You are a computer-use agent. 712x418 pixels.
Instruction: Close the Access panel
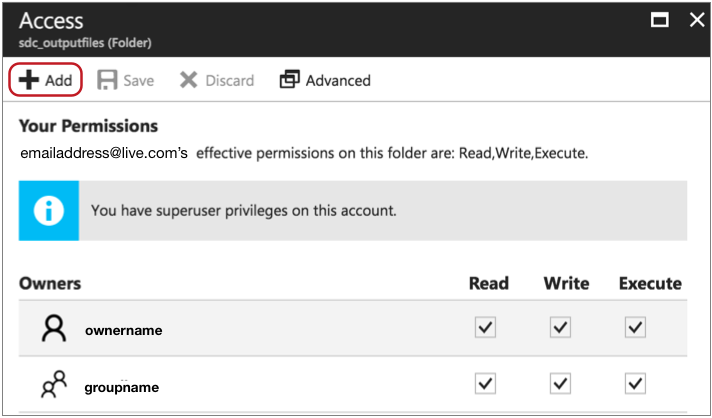point(696,20)
